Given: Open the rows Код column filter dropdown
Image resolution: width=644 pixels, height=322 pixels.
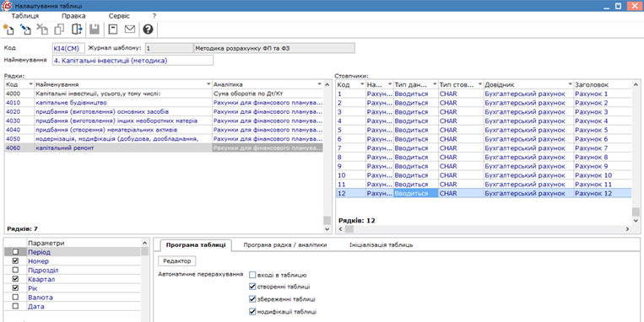Looking at the screenshot, I should point(30,84).
